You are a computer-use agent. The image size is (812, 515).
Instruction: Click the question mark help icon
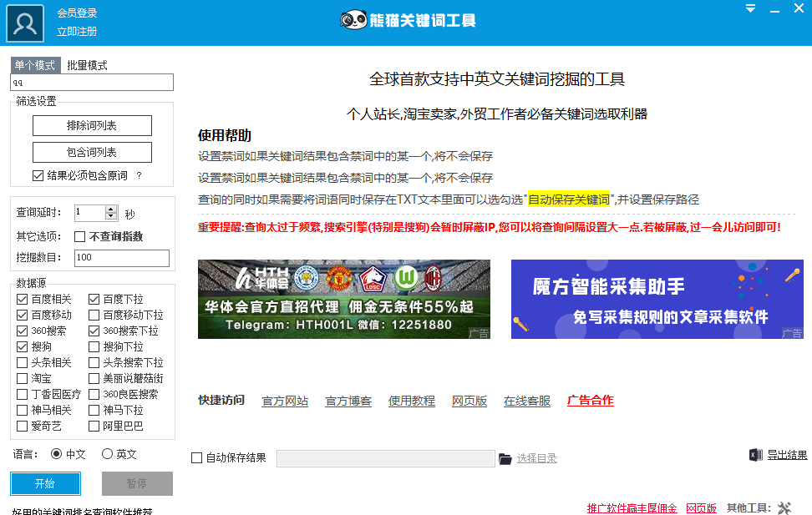point(139,175)
